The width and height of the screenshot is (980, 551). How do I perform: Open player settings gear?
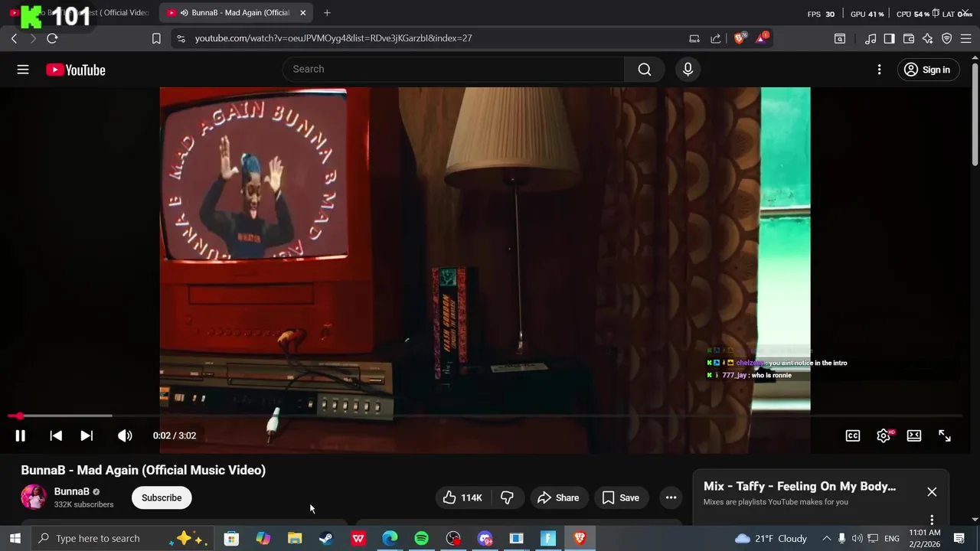[884, 435]
